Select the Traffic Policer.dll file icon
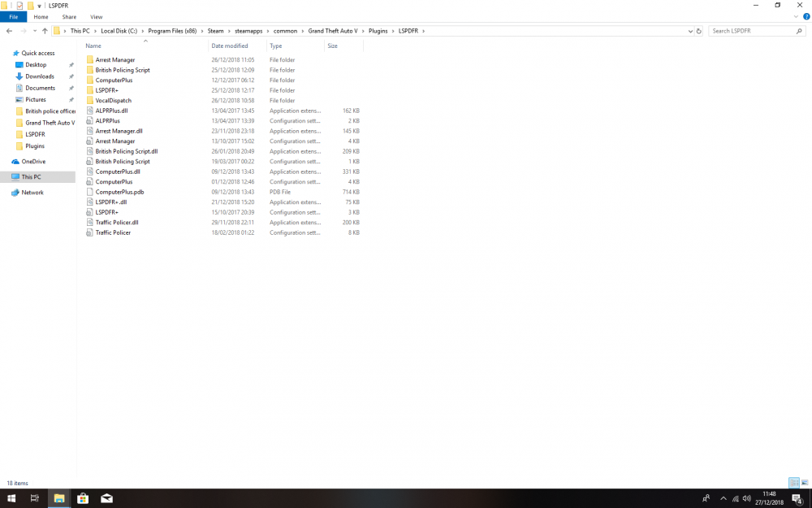 click(90, 223)
